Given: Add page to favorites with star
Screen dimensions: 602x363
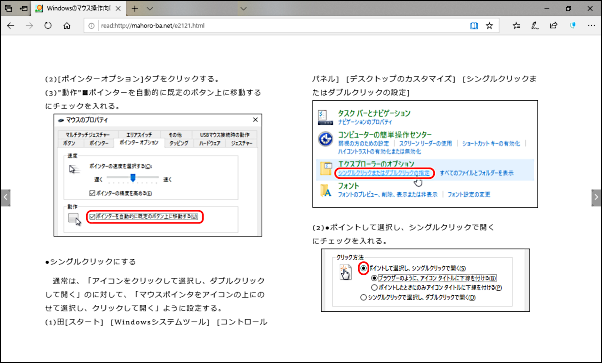Looking at the screenshot, I should pos(489,26).
